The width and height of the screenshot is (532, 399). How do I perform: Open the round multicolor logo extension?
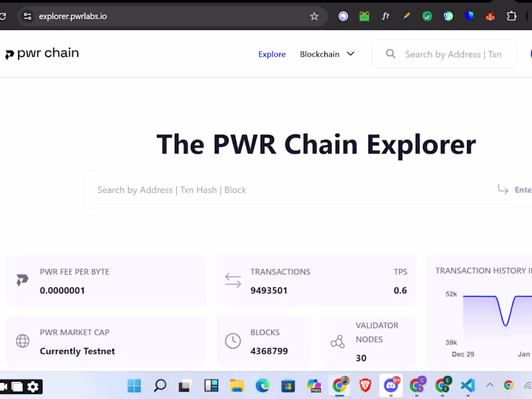[448, 16]
